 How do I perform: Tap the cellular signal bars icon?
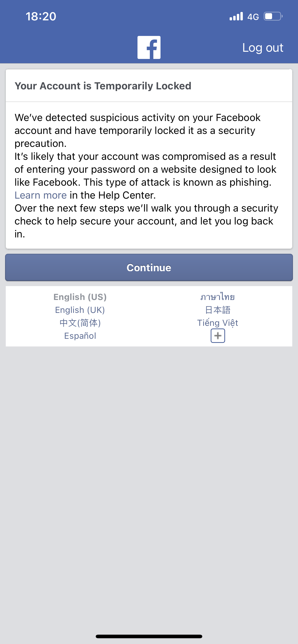pos(236,17)
